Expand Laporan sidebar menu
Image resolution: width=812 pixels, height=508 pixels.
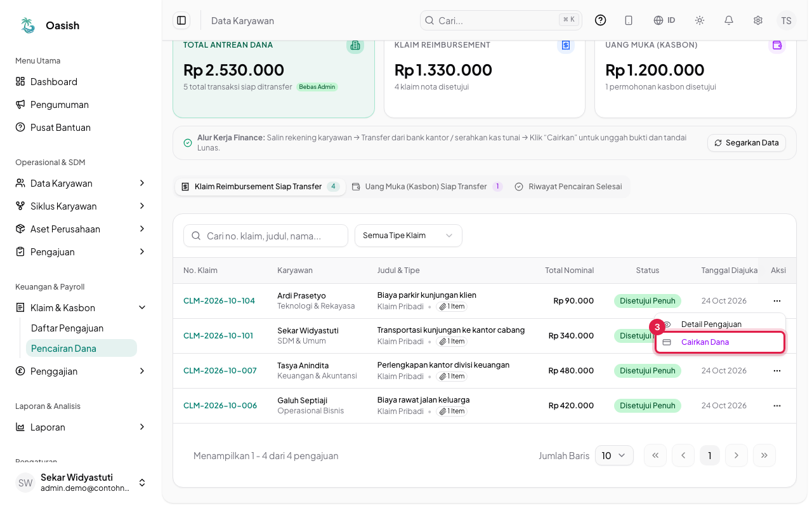[81, 427]
